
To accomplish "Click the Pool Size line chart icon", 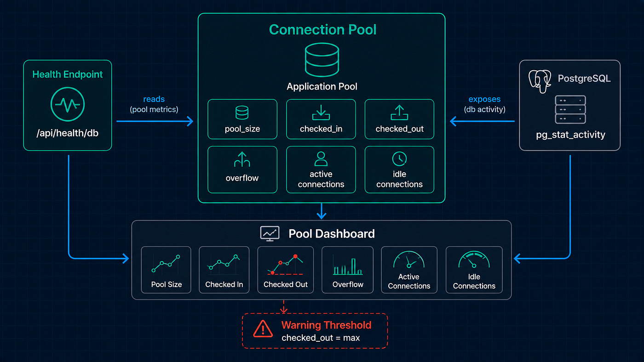I will (166, 264).
